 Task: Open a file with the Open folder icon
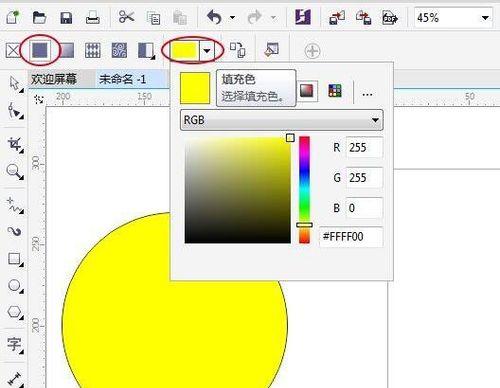click(39, 17)
